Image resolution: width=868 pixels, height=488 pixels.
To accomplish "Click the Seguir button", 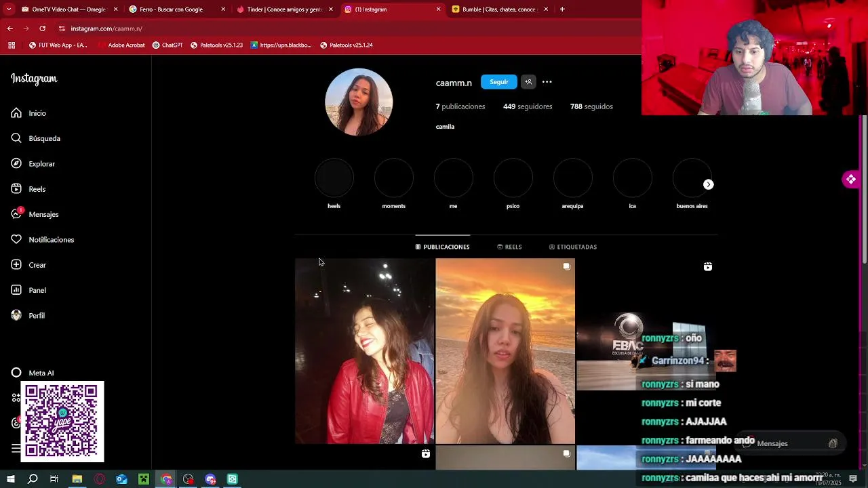I will 499,82.
